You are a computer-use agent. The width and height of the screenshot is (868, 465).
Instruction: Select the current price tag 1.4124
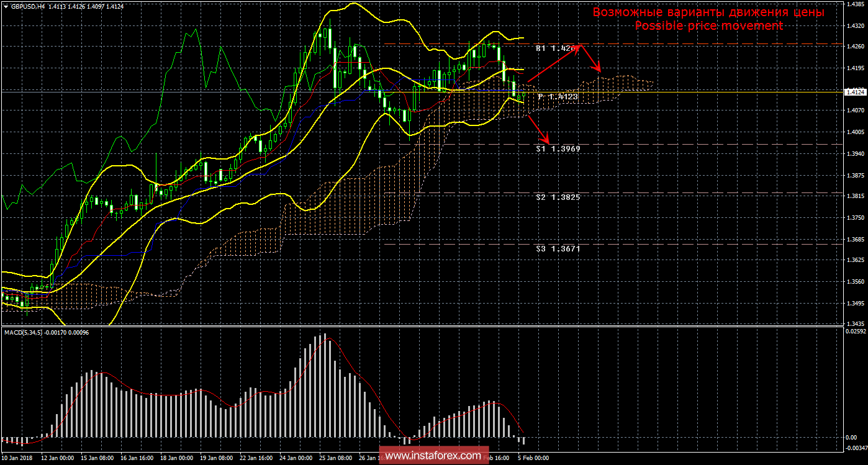(855, 92)
